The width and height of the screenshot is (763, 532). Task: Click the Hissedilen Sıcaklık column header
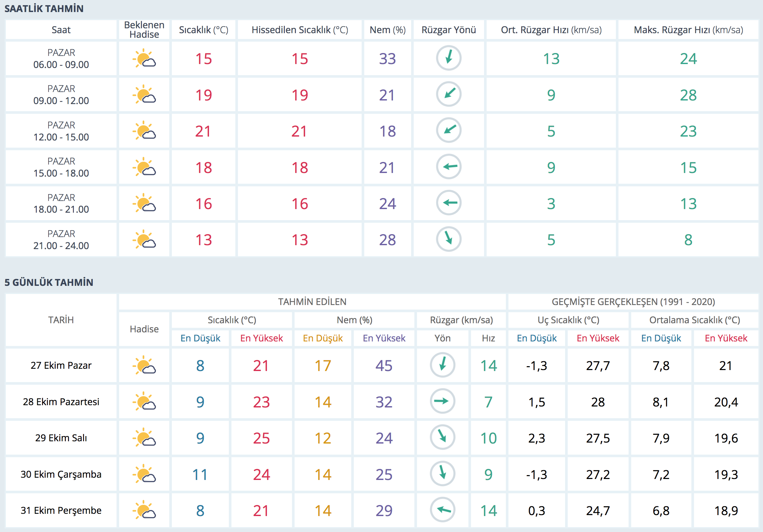[x=299, y=30]
